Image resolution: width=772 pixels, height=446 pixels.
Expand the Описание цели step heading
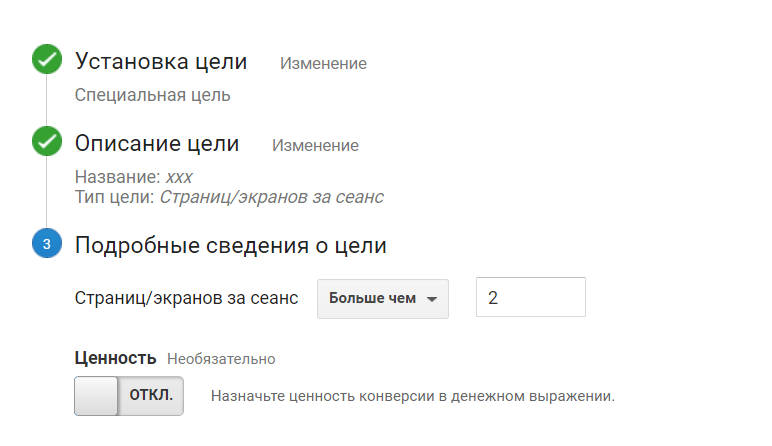coord(157,144)
